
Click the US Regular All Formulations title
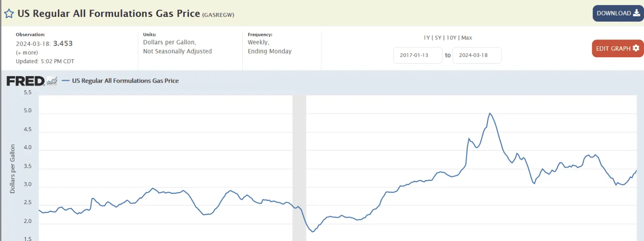(x=109, y=14)
